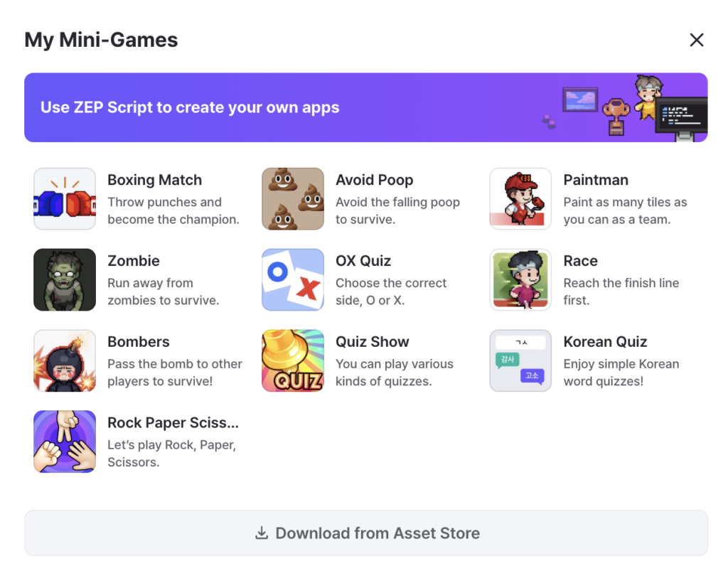Image resolution: width=728 pixels, height=578 pixels.
Task: Open the Quiz Show bell icon
Action: click(x=292, y=360)
